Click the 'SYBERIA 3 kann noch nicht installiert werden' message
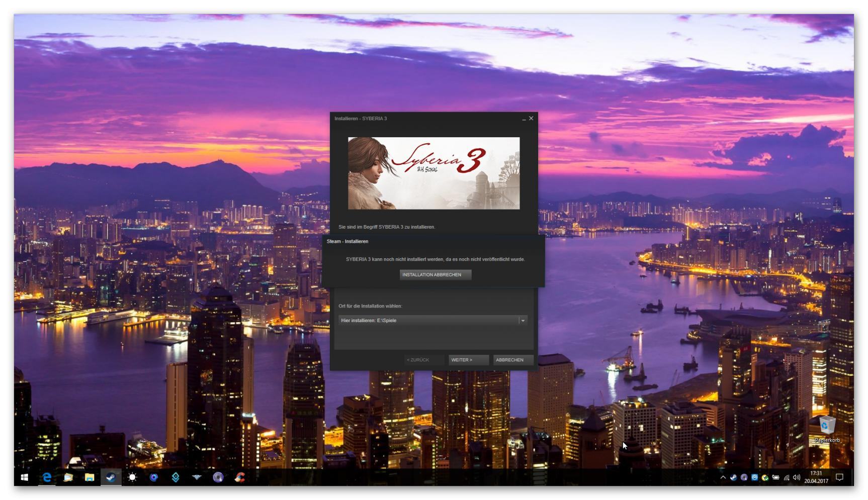 [x=435, y=259]
